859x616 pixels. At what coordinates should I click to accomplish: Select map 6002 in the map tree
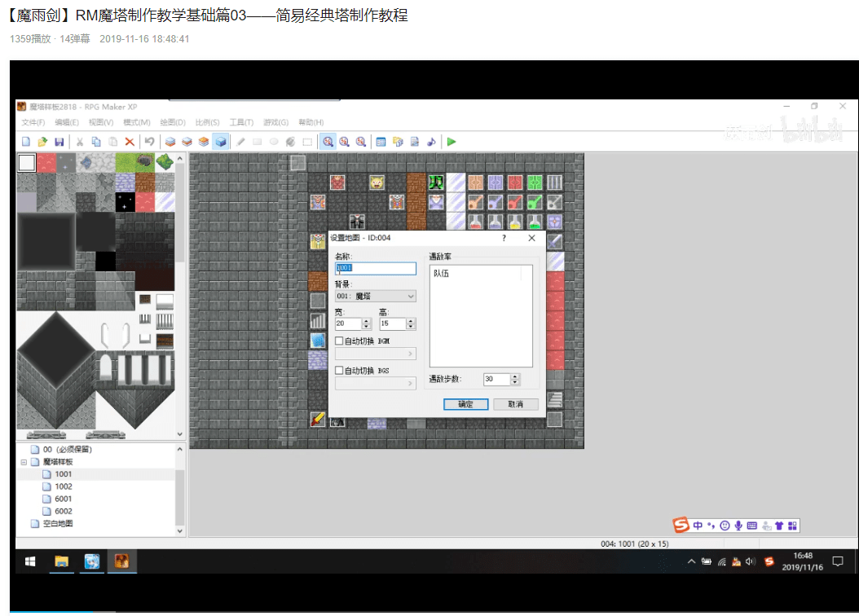[x=63, y=512]
